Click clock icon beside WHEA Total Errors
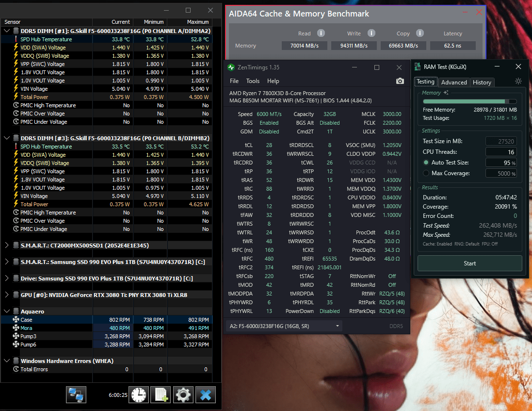Viewport: 532px width, 411px height. pyautogui.click(x=16, y=369)
